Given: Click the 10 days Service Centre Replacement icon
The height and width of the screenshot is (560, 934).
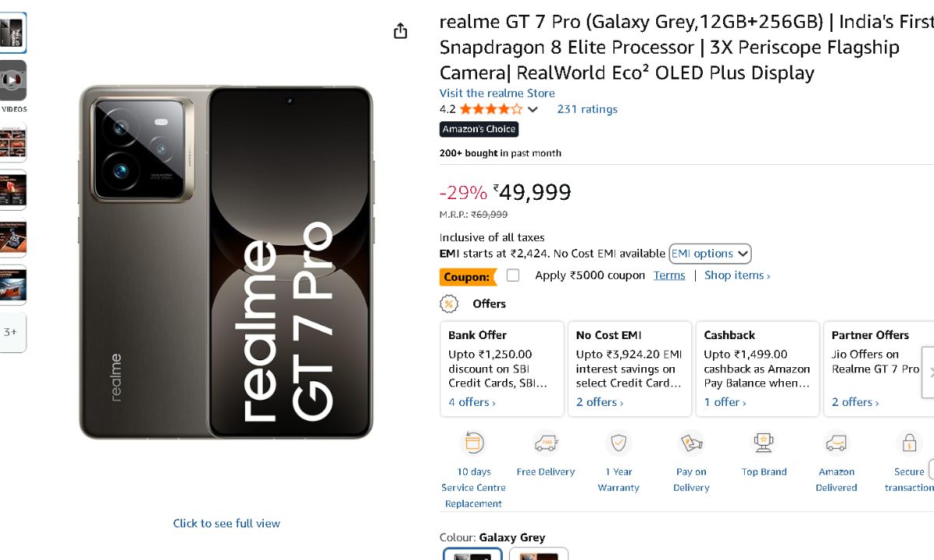Looking at the screenshot, I should (473, 443).
